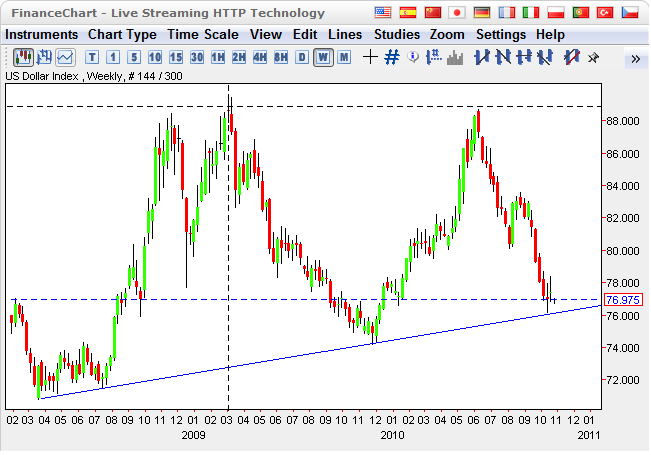Switch to the 1H time scale
The image size is (651, 455).
coord(218,57)
